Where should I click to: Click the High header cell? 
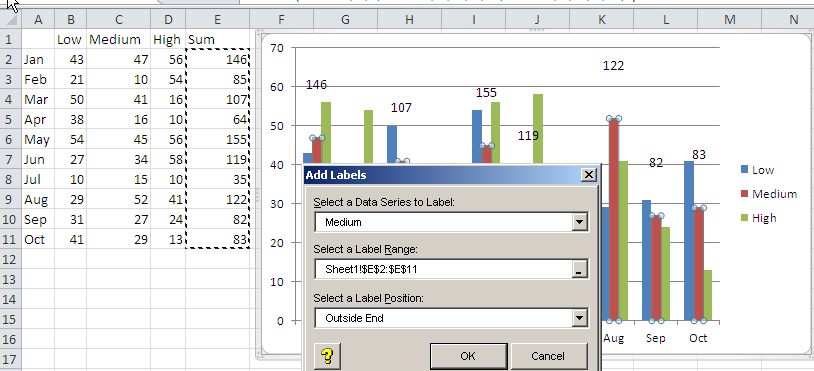click(168, 39)
